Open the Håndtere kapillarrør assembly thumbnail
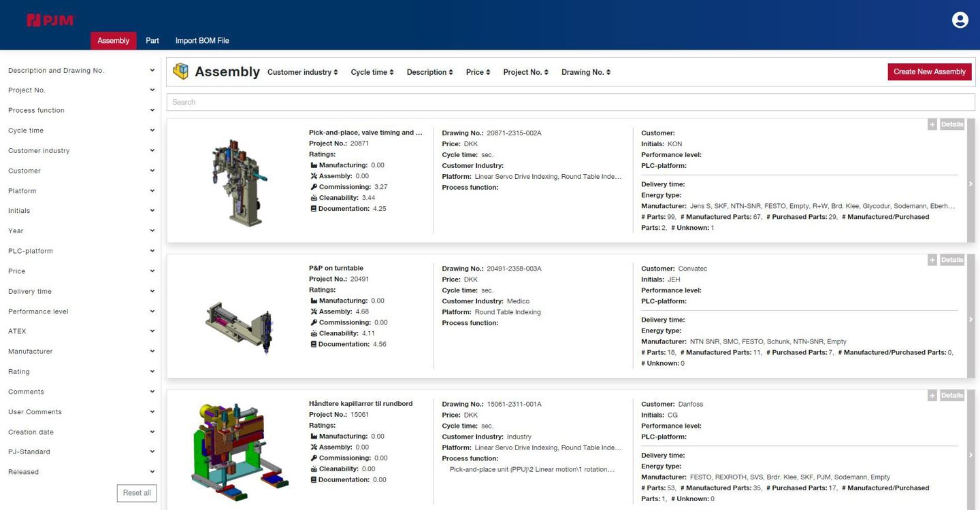The image size is (980, 510). [x=238, y=450]
